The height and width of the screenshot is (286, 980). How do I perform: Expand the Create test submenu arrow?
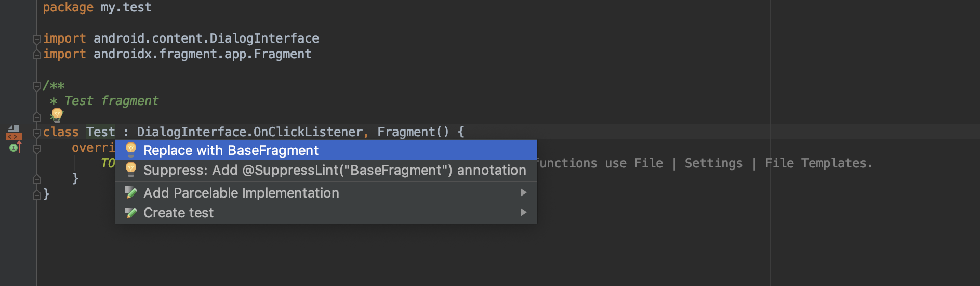523,212
